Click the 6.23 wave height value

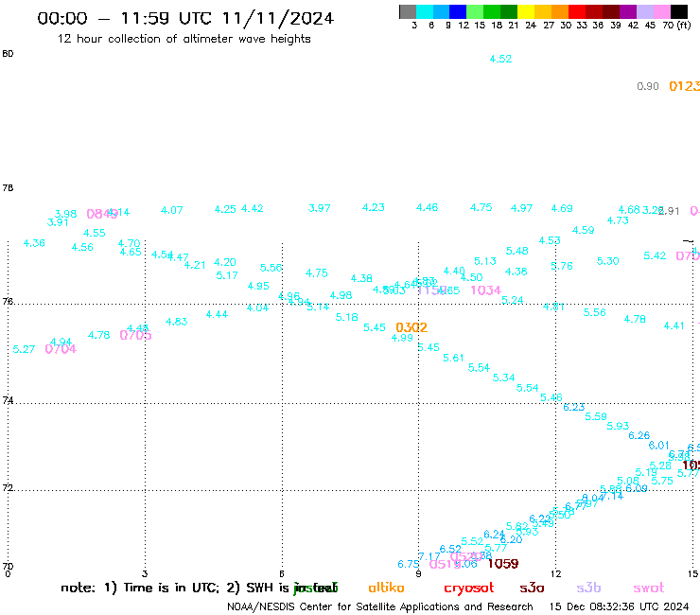coord(573,407)
